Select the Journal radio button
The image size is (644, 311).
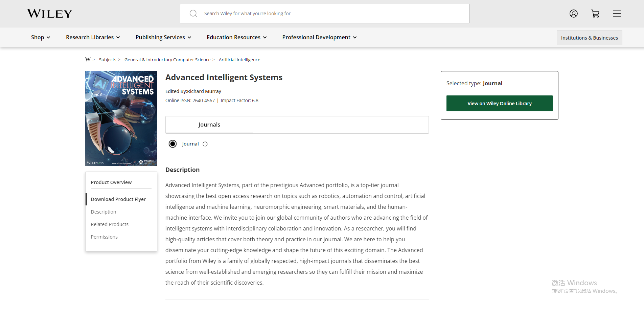pyautogui.click(x=173, y=144)
